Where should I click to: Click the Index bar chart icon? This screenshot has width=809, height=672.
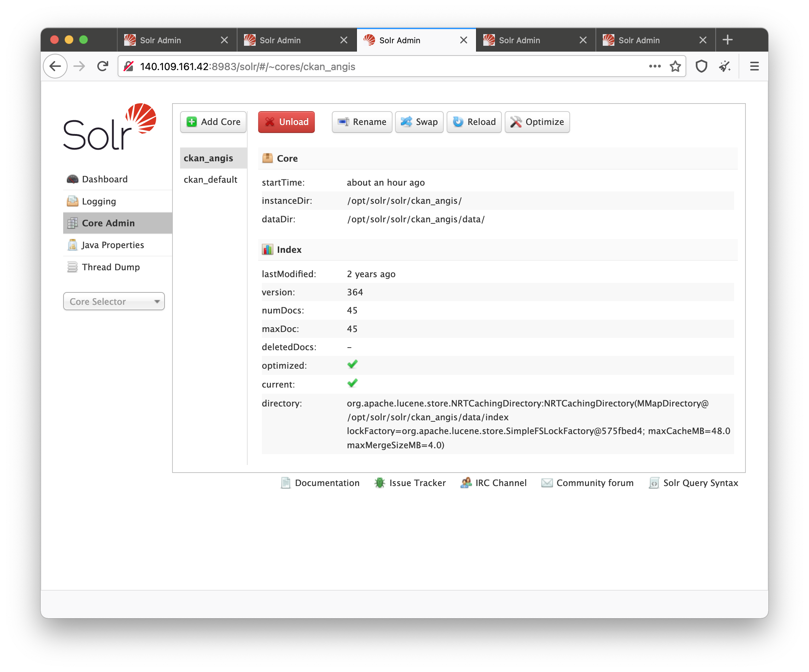pos(267,249)
